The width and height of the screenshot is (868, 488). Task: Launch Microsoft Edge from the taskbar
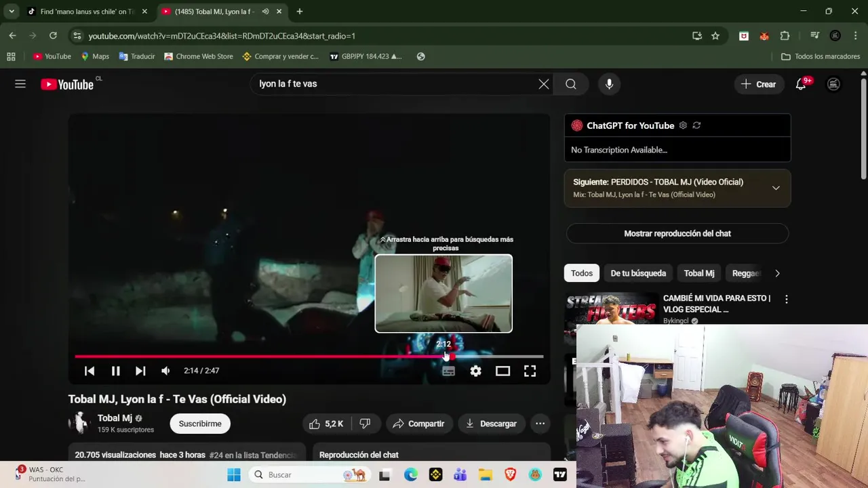point(411,474)
